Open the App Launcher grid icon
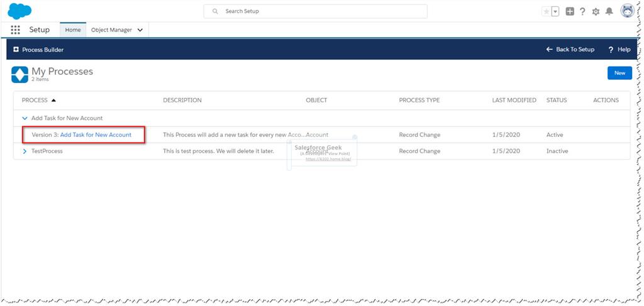This screenshot has height=306, width=644. [x=15, y=30]
